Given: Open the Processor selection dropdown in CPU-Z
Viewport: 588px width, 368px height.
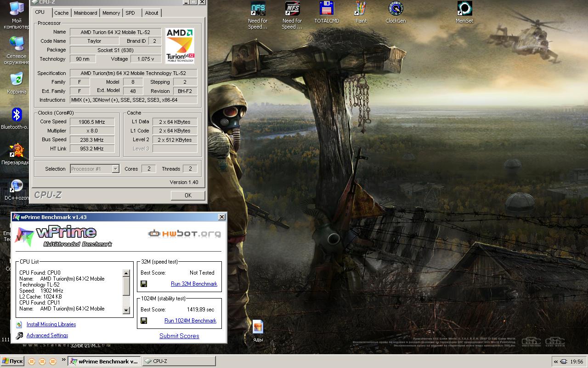Looking at the screenshot, I should [95, 169].
